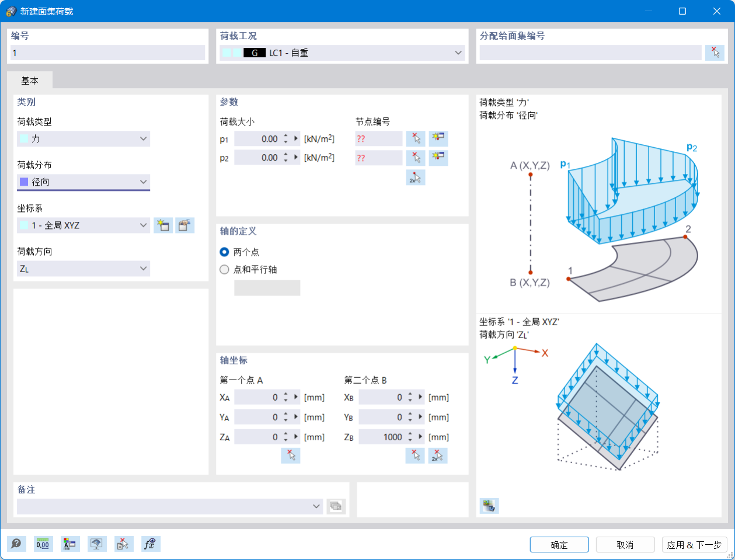The height and width of the screenshot is (560, 735).
Task: Clear the surface set assignment
Action: tap(715, 53)
